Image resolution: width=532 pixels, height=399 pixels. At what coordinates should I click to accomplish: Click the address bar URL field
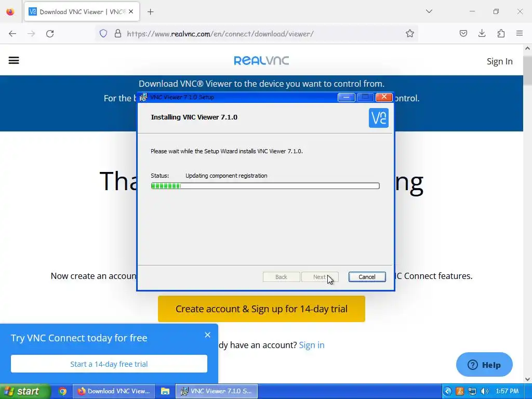(258, 34)
